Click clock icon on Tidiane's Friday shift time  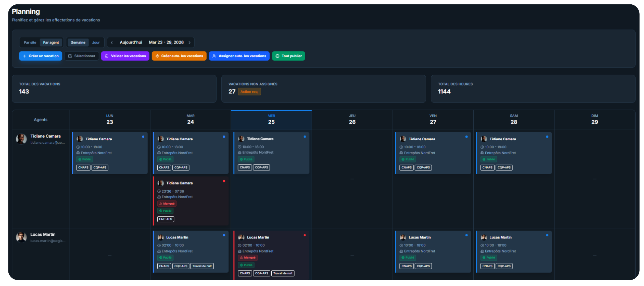[x=401, y=147]
